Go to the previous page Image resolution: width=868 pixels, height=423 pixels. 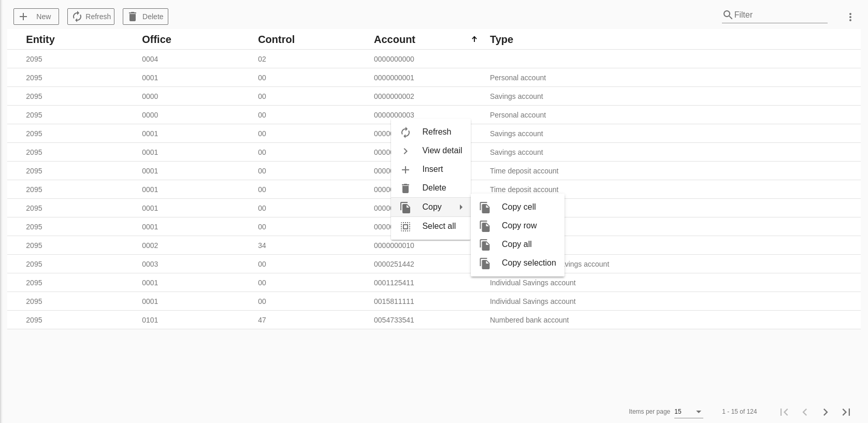[x=805, y=412]
